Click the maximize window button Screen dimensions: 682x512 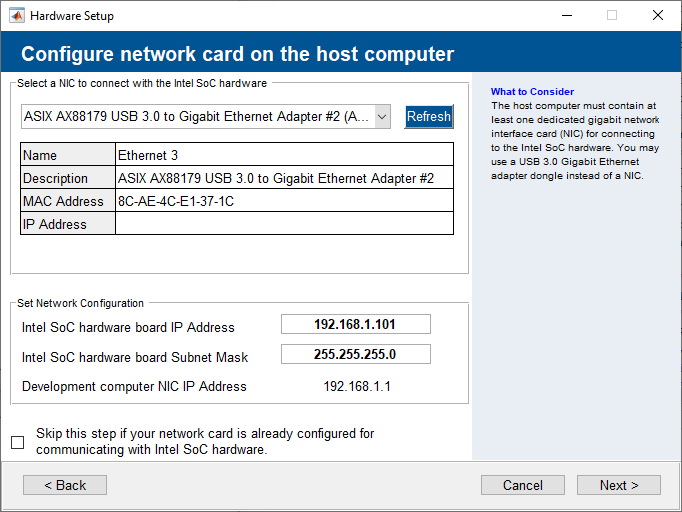pyautogui.click(x=612, y=15)
